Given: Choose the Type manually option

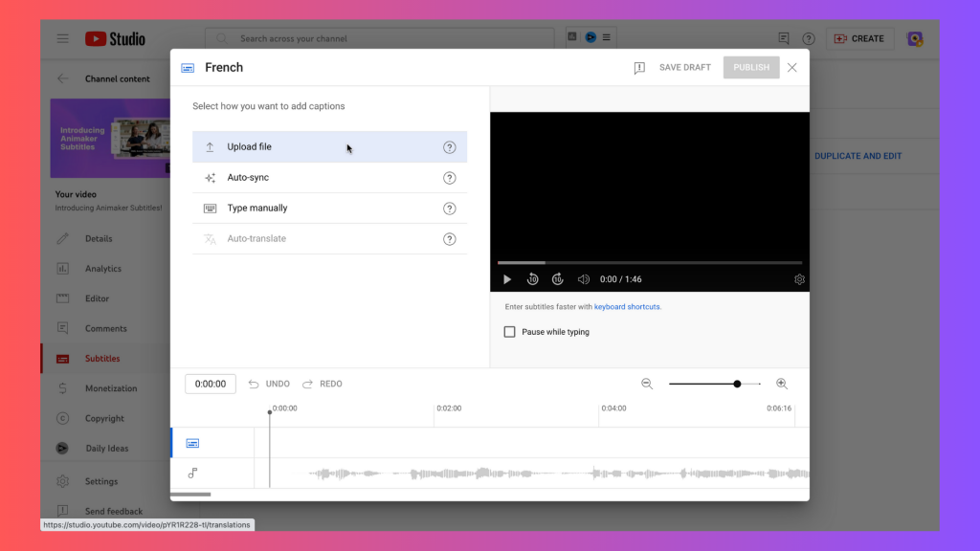Looking at the screenshot, I should [329, 208].
